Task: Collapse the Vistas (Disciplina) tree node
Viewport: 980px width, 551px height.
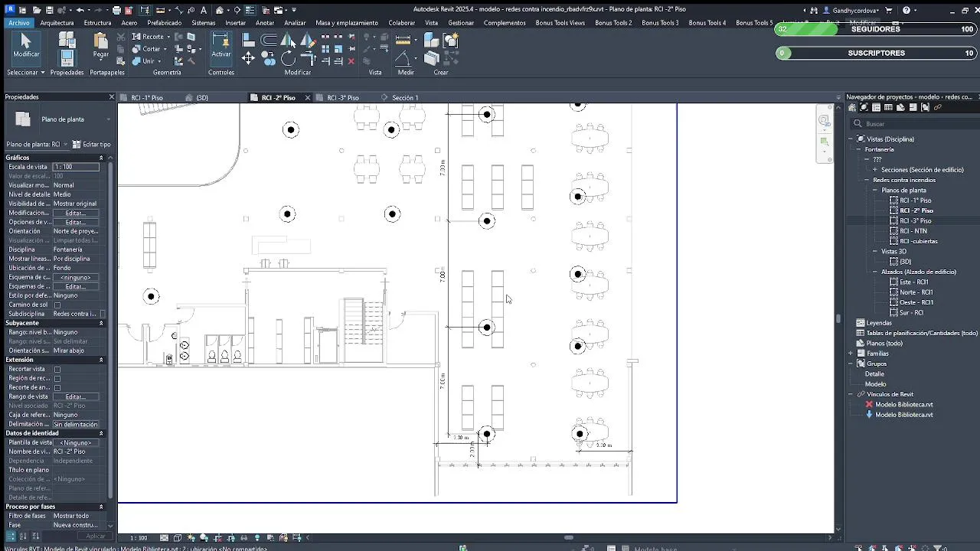Action: (851, 139)
